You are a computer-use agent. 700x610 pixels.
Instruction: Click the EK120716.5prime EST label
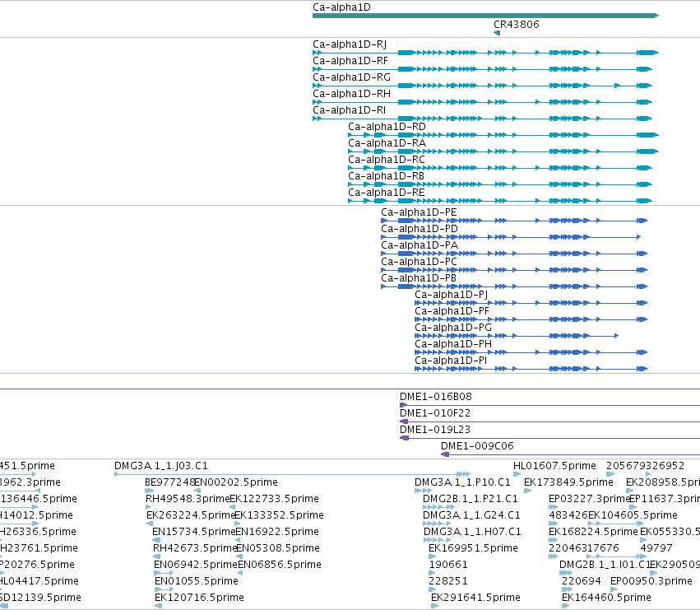(x=199, y=598)
